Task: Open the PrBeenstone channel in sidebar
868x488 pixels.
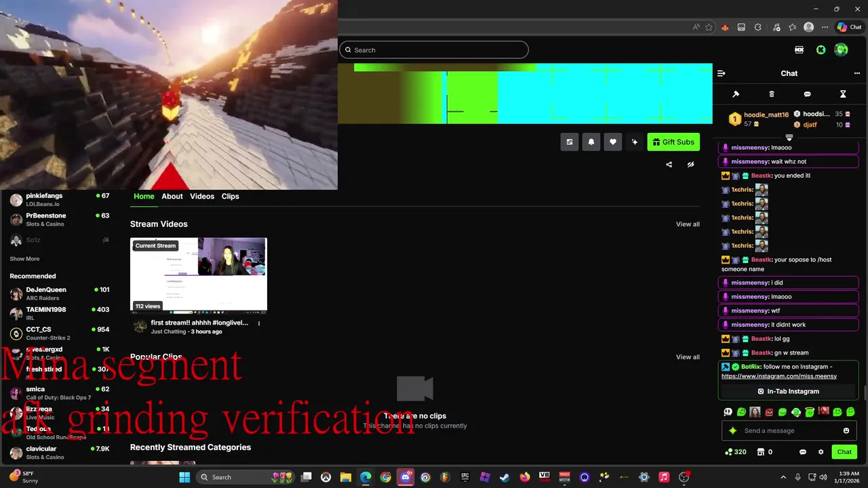Action: pyautogui.click(x=60, y=220)
